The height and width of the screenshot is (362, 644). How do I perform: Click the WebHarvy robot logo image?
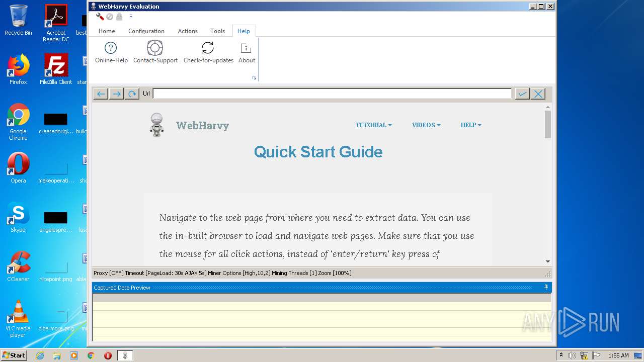point(157,125)
